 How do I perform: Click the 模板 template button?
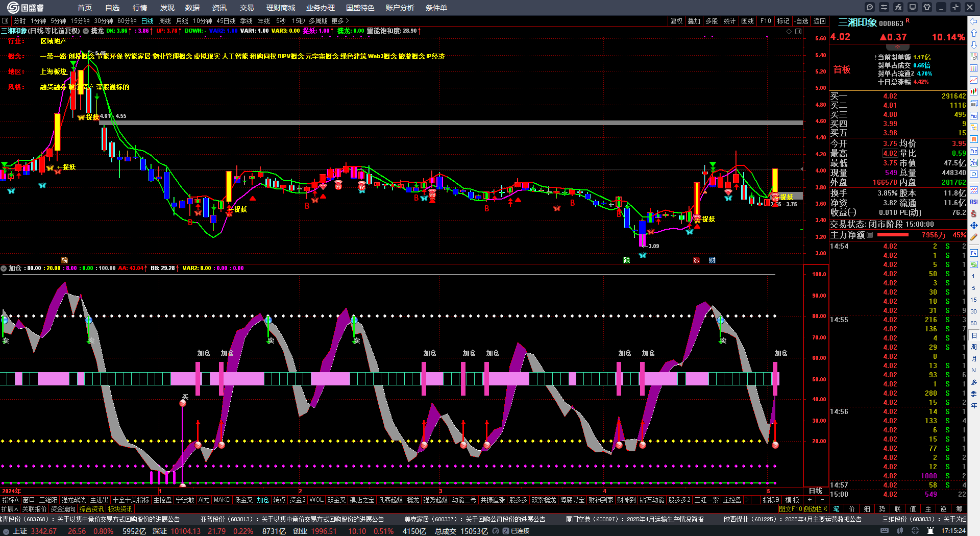click(792, 500)
